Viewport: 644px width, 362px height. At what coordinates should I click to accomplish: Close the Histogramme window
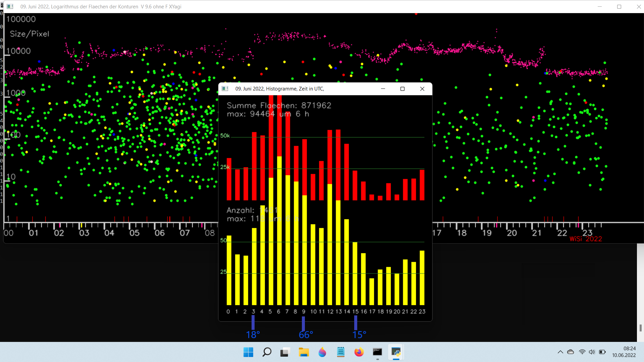pyautogui.click(x=422, y=89)
